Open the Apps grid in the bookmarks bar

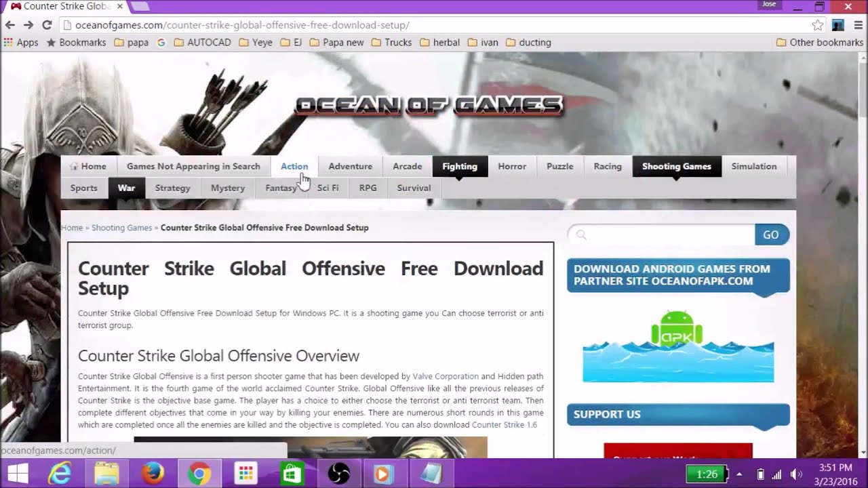pos(21,42)
